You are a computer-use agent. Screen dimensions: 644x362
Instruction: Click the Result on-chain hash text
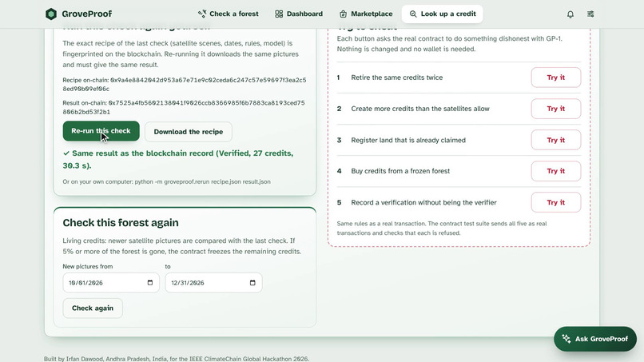tap(184, 107)
